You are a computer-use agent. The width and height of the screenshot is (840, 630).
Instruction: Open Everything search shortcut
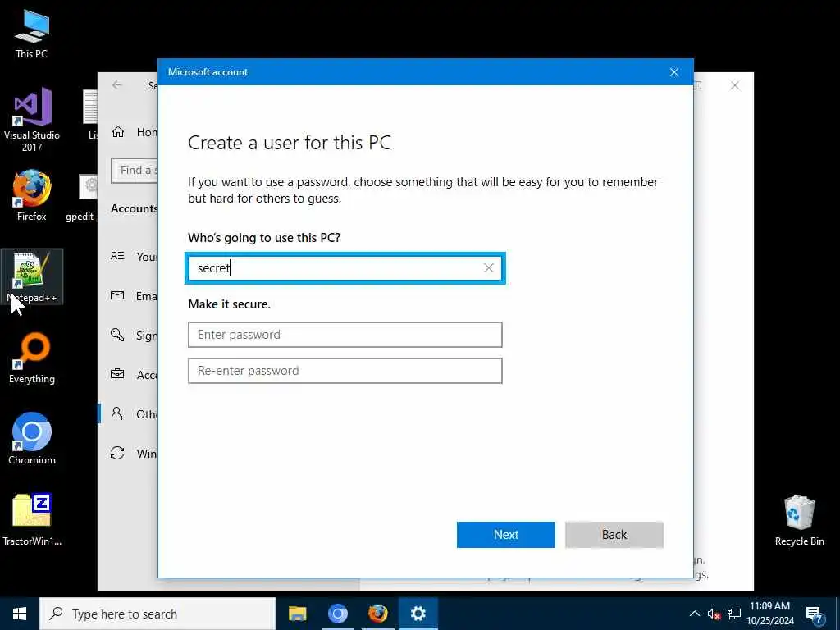pos(32,358)
